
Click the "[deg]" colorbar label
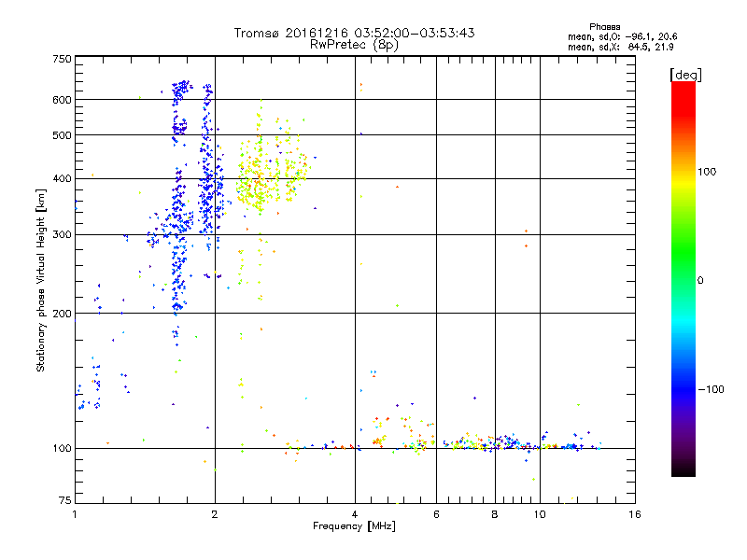(685, 75)
